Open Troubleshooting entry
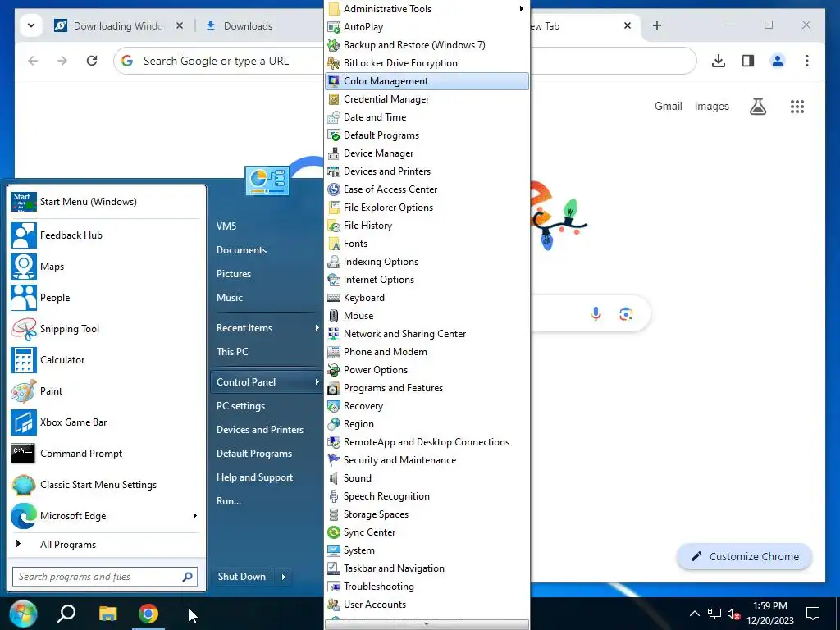This screenshot has height=630, width=840. [x=427, y=587]
